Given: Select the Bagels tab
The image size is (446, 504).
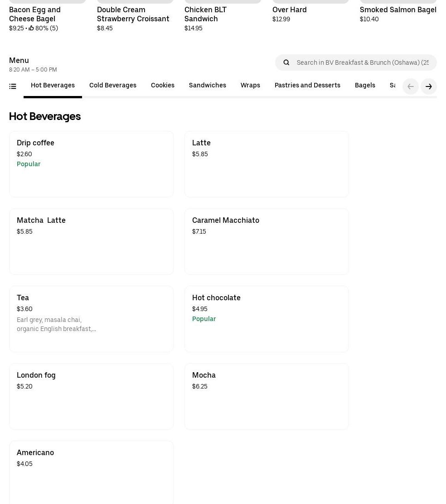Looking at the screenshot, I should [364, 86].
